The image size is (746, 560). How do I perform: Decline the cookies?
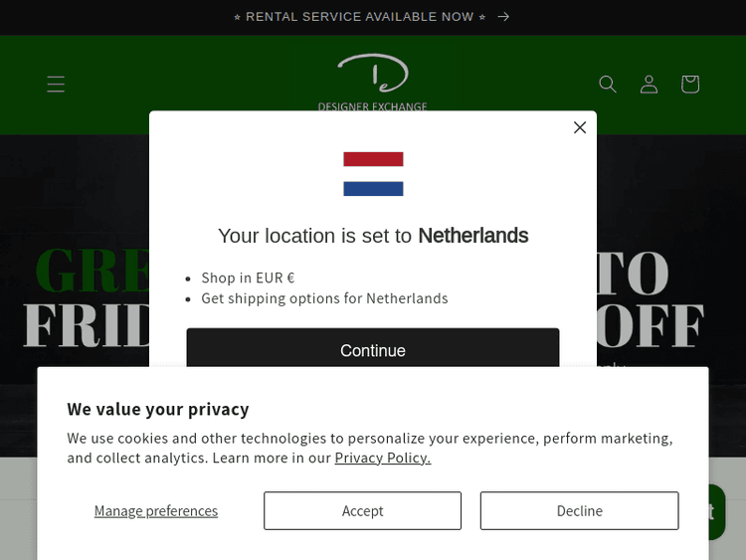[579, 510]
